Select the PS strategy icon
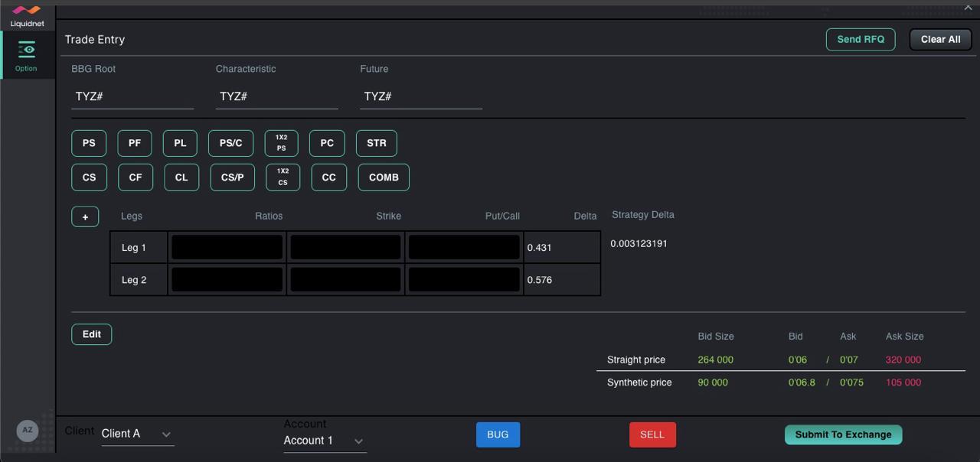 (89, 142)
